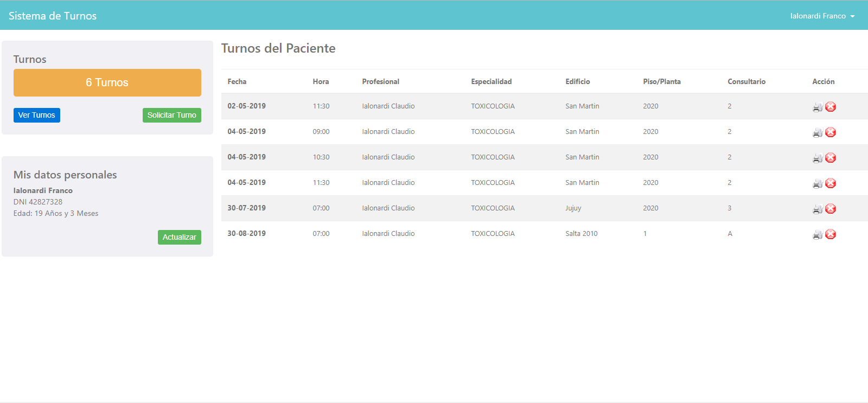
Task: Cancel the 04-05-2019 11:30 appointment
Action: (831, 183)
